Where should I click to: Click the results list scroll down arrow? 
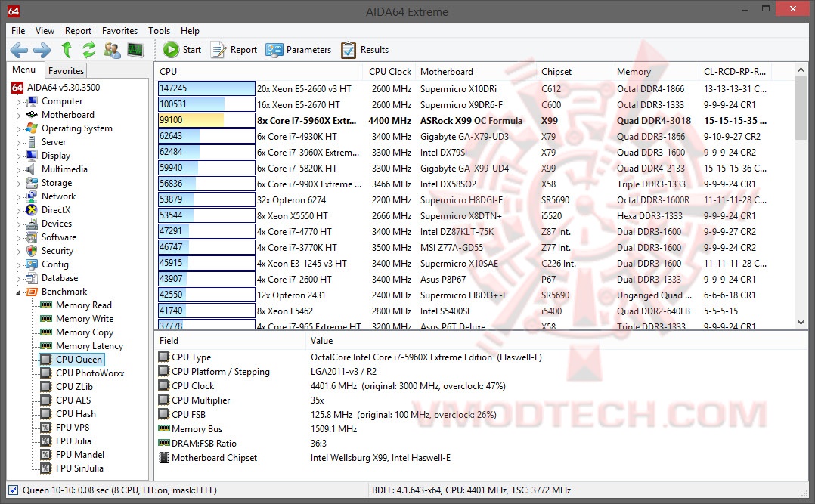[x=801, y=323]
